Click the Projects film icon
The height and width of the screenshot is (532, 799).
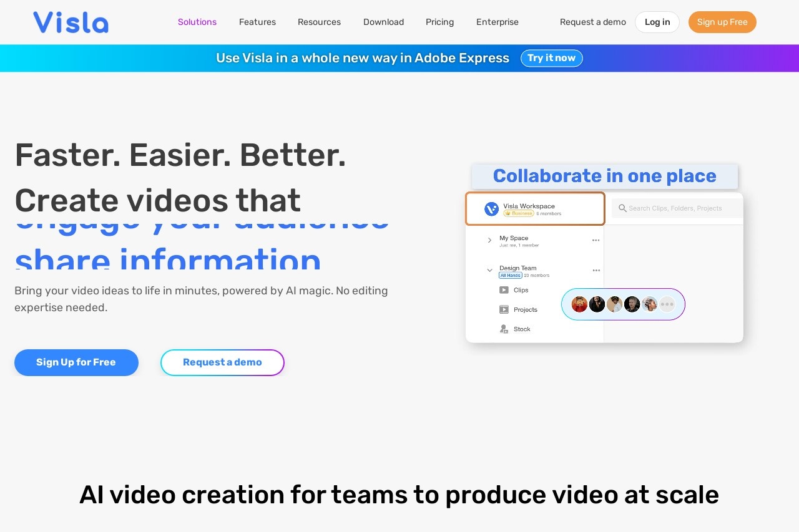(504, 309)
